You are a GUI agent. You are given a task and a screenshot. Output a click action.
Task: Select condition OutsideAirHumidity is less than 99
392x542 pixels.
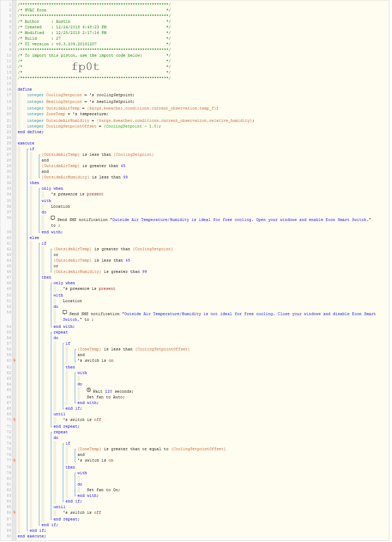pos(85,177)
